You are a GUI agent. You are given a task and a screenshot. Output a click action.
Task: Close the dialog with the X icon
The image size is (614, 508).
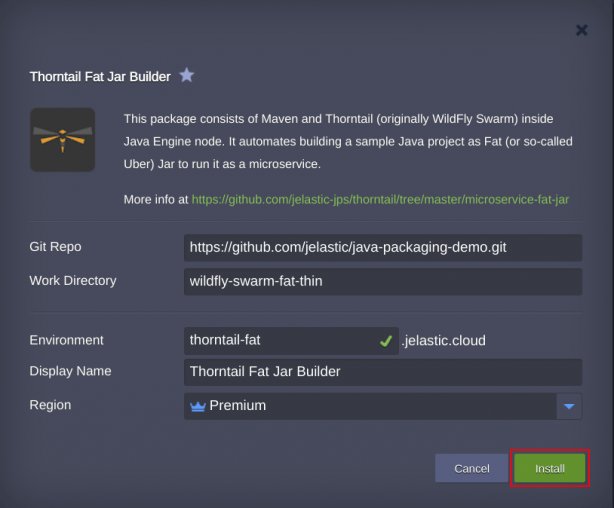click(x=581, y=30)
